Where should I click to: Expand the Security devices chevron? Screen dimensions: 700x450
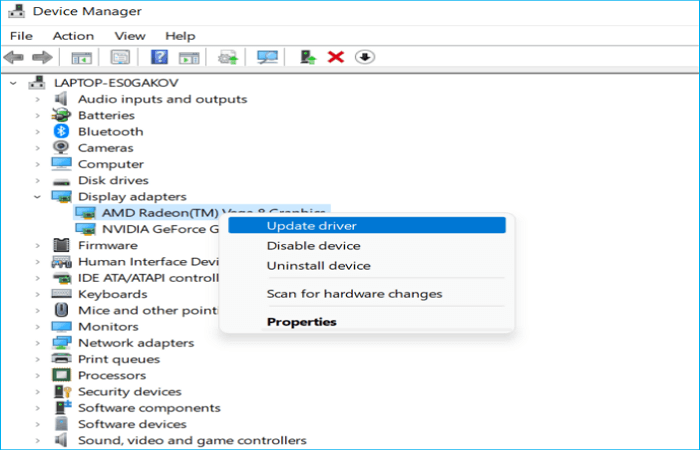point(38,392)
